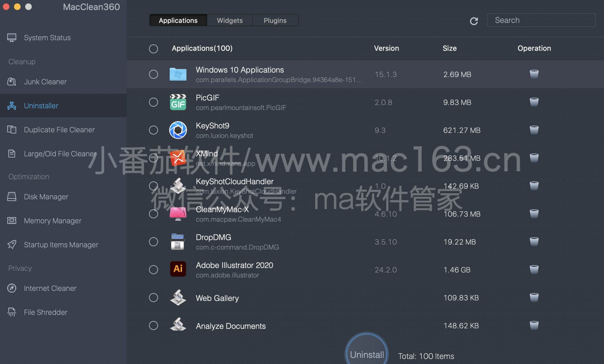
Task: Delete PicGIF using trash icon
Action: pyautogui.click(x=534, y=102)
